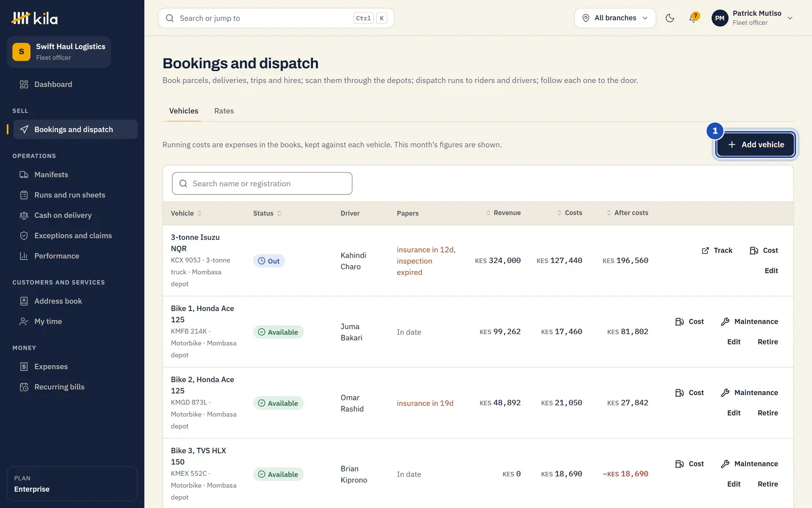The image size is (812, 508).
Task: Toggle dark mode moon icon
Action: [670, 18]
